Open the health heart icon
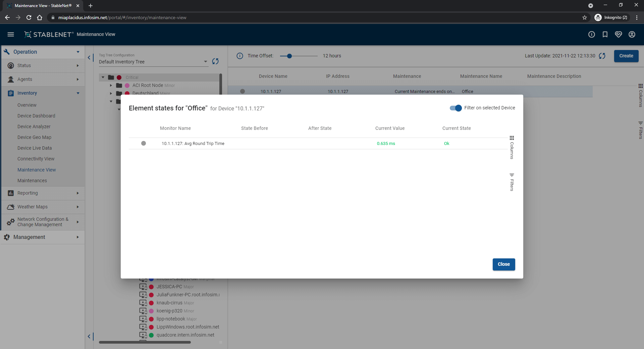Image resolution: width=644 pixels, height=349 pixels. point(619,34)
